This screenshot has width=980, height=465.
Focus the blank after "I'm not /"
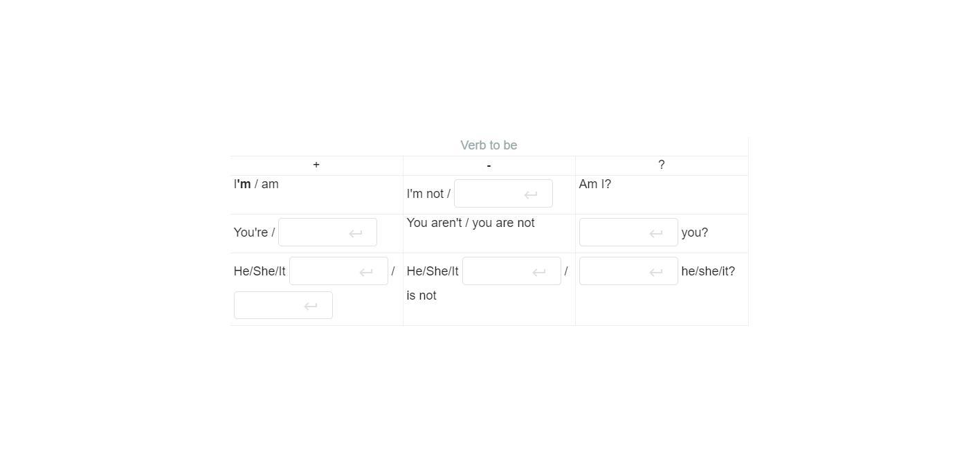point(489,194)
